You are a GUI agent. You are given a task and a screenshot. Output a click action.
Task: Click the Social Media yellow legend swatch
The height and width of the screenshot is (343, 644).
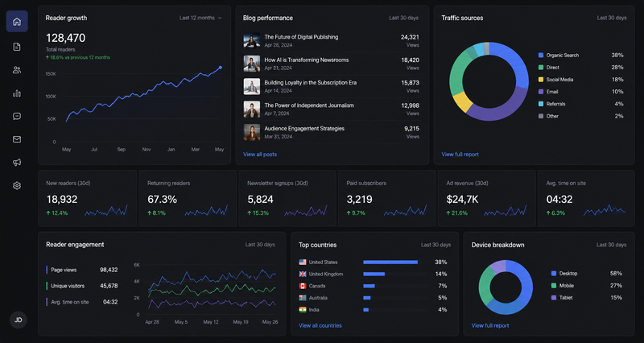pos(541,80)
